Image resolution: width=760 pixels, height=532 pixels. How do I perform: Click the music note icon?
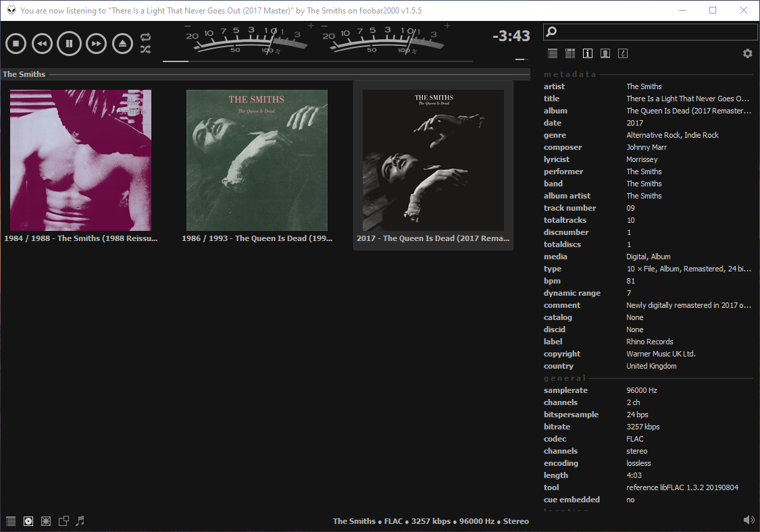[80, 521]
